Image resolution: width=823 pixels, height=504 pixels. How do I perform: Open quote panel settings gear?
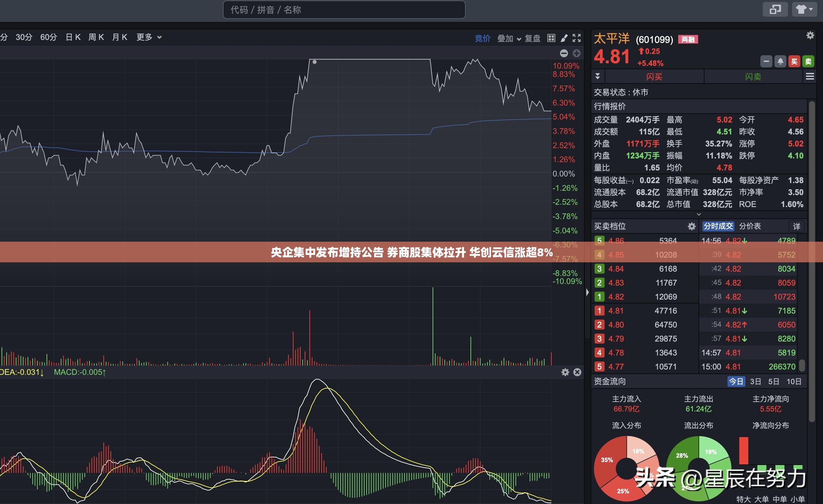810,35
